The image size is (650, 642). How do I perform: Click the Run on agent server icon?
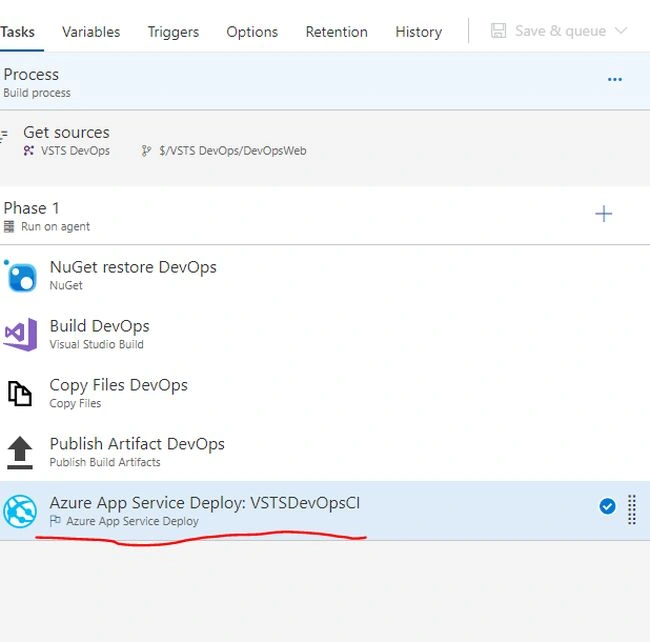pyautogui.click(x=9, y=227)
